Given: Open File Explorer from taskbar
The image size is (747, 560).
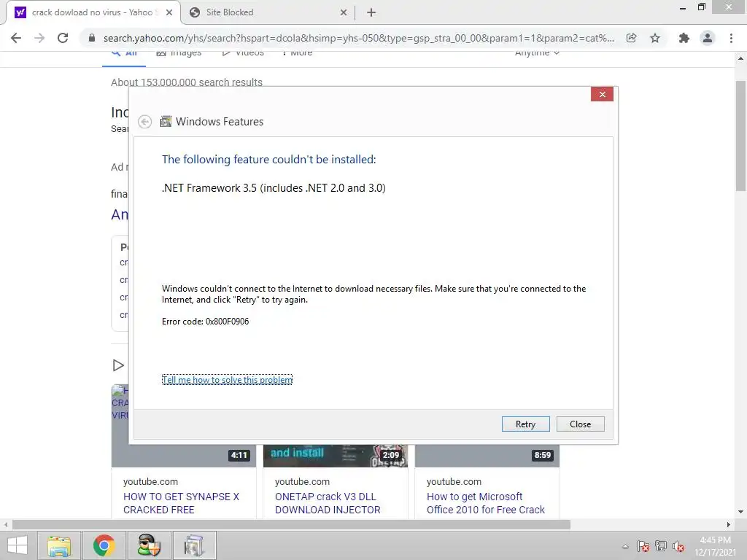Looking at the screenshot, I should (58, 545).
